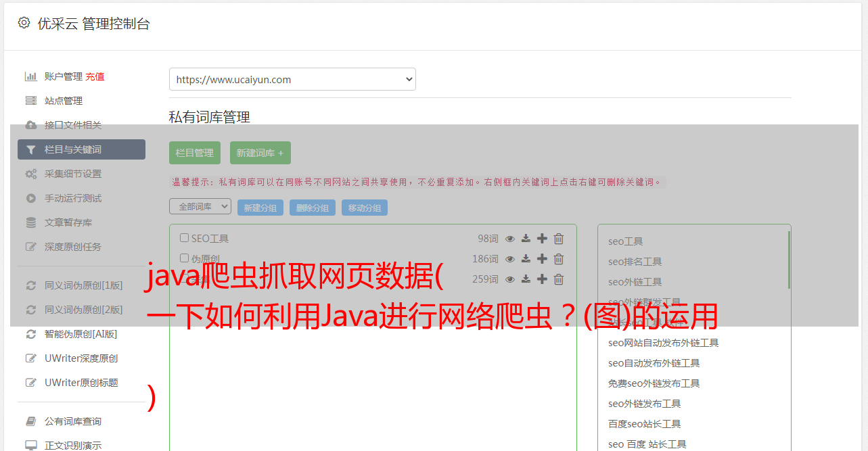Click the database icon beside 文章暂存库
The width and height of the screenshot is (868, 451).
point(30,222)
